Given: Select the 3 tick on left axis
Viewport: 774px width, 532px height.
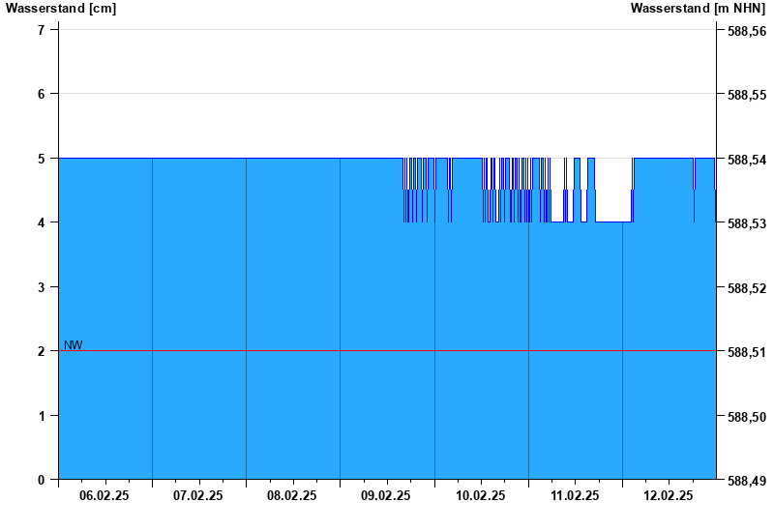Looking at the screenshot, I should 42,287.
